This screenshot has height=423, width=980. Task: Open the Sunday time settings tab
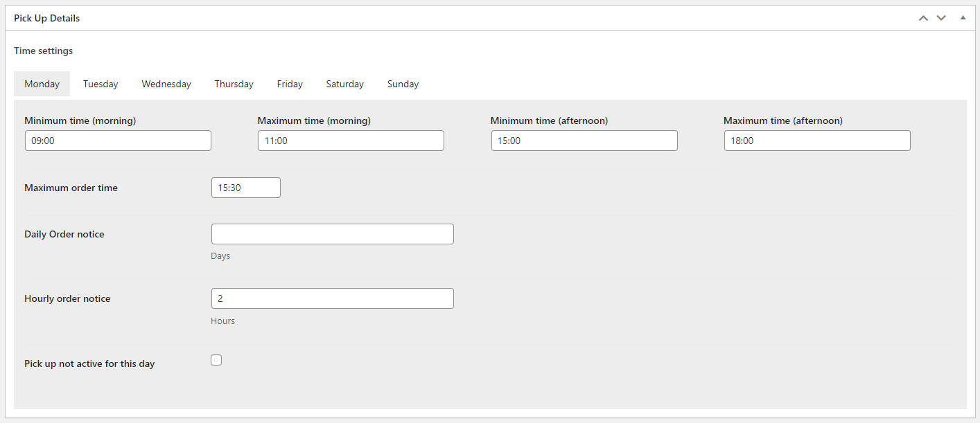pyautogui.click(x=403, y=84)
